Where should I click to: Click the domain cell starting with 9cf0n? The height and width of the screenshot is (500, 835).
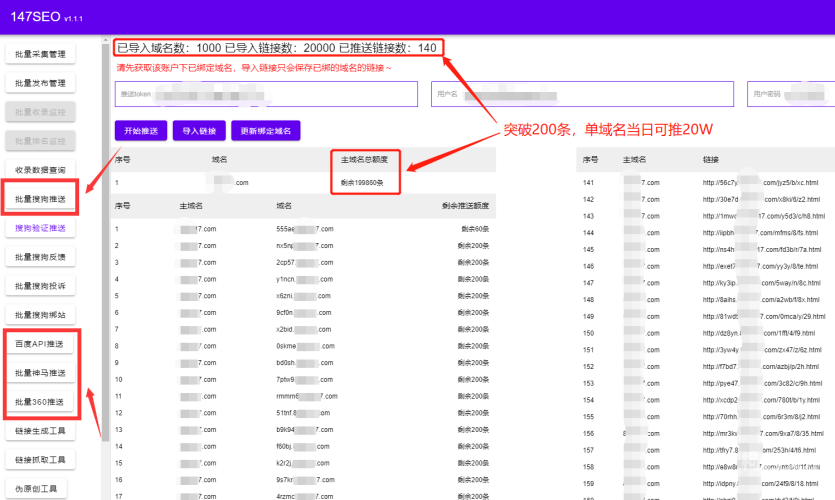pos(304,313)
